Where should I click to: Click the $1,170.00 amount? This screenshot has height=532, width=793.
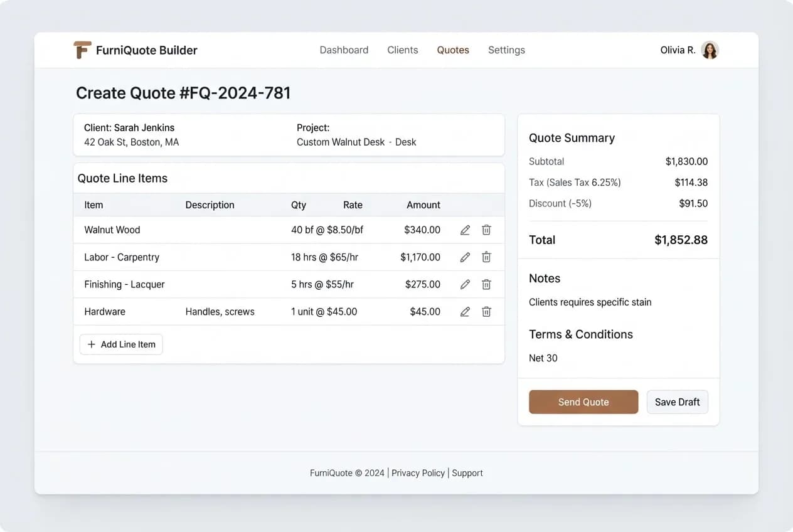tap(420, 257)
